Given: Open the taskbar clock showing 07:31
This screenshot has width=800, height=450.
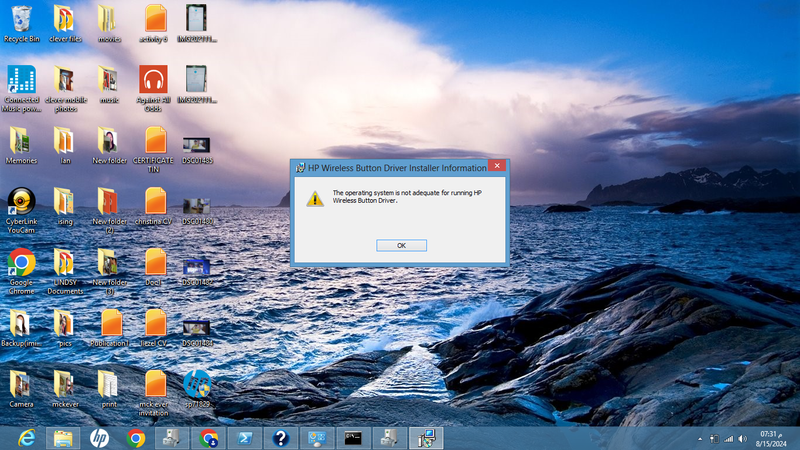Looking at the screenshot, I should pos(771,439).
